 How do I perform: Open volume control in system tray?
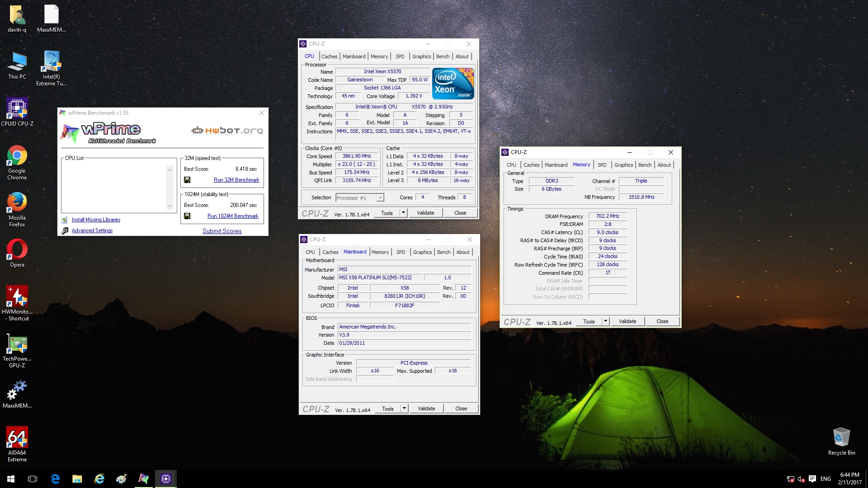click(801, 479)
